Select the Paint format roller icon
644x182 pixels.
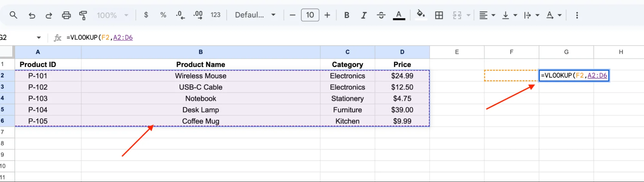[83, 15]
